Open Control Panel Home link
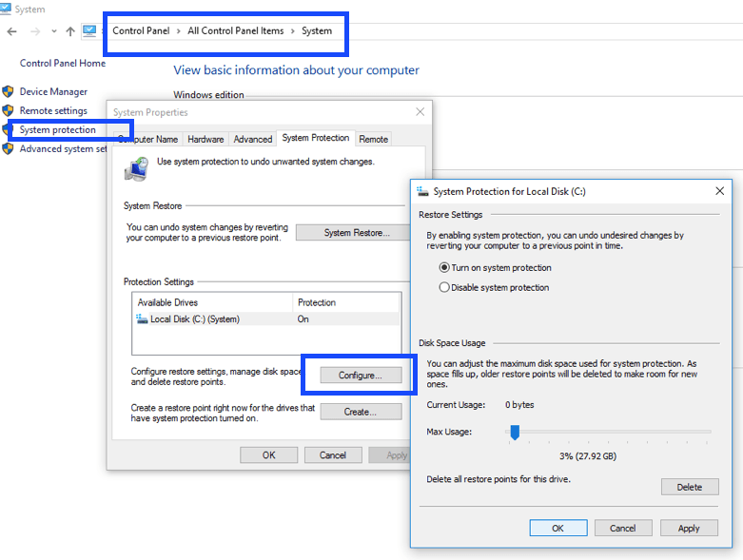The image size is (743, 560). [63, 63]
